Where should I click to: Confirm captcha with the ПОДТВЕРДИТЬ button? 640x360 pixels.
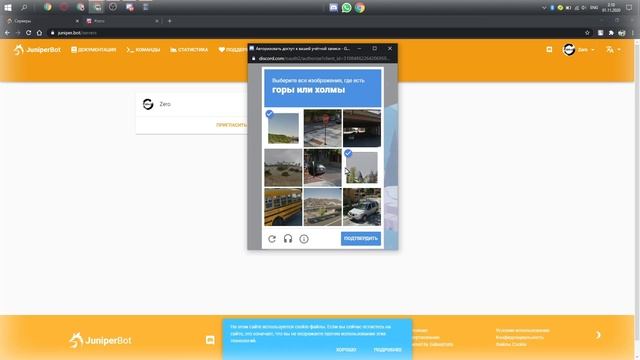point(361,238)
